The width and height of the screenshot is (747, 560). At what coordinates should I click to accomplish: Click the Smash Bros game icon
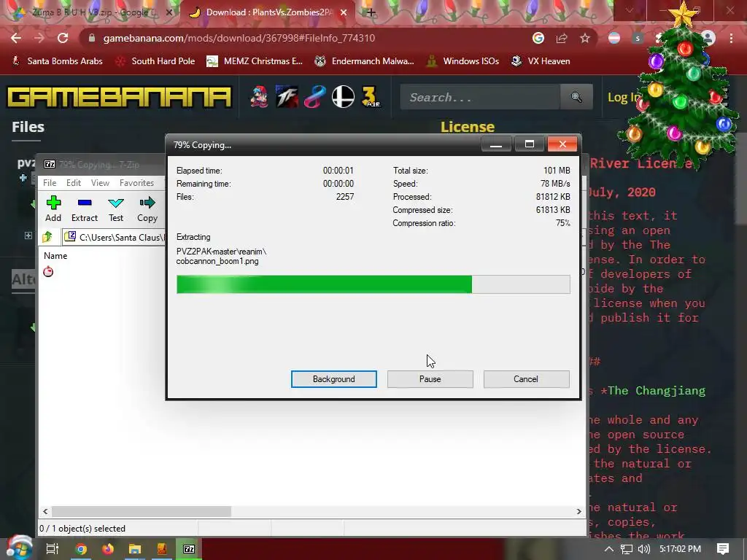pos(343,97)
